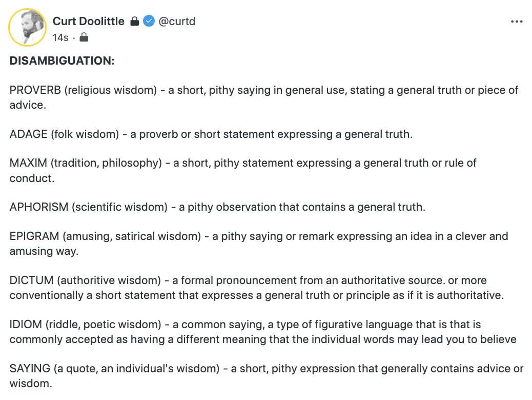The height and width of the screenshot is (400, 532).
Task: Open the post's three-dot more options menu
Action: tap(516, 22)
